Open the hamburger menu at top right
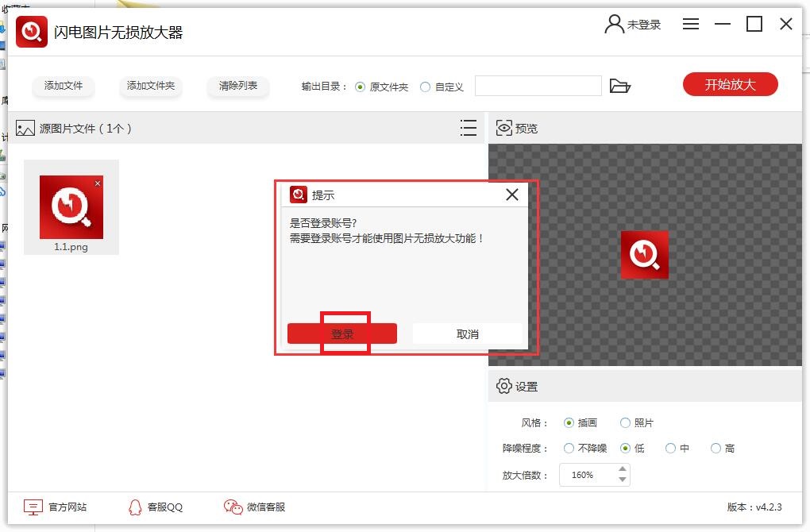 (x=690, y=24)
